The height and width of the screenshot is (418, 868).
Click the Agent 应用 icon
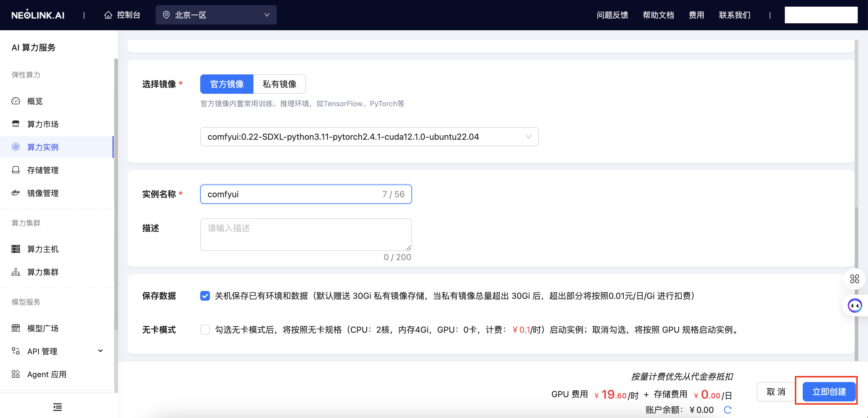(16, 374)
